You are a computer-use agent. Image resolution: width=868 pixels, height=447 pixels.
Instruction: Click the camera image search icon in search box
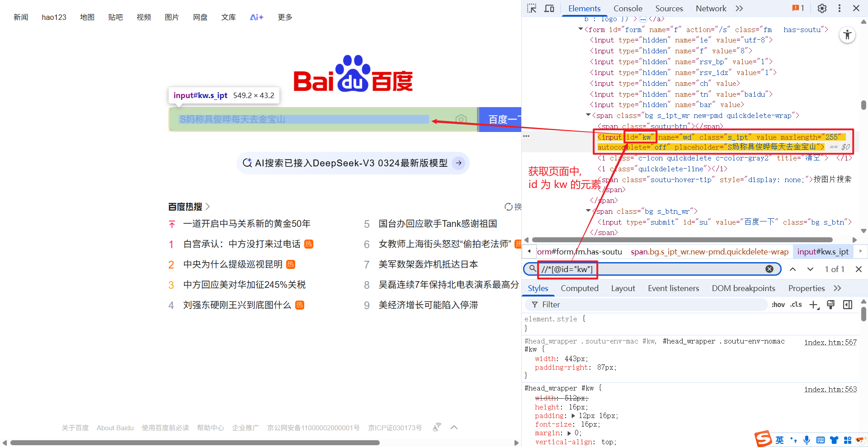click(x=461, y=119)
